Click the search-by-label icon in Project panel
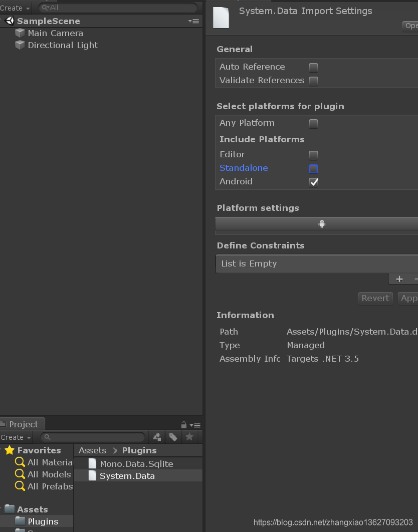This screenshot has width=418, height=532. (173, 437)
